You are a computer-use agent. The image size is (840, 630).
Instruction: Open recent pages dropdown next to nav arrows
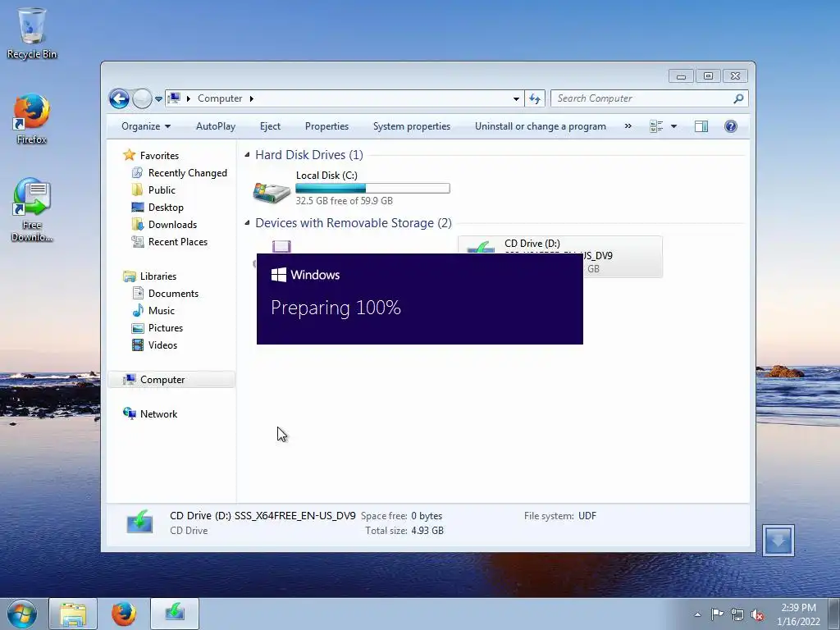[x=158, y=99]
